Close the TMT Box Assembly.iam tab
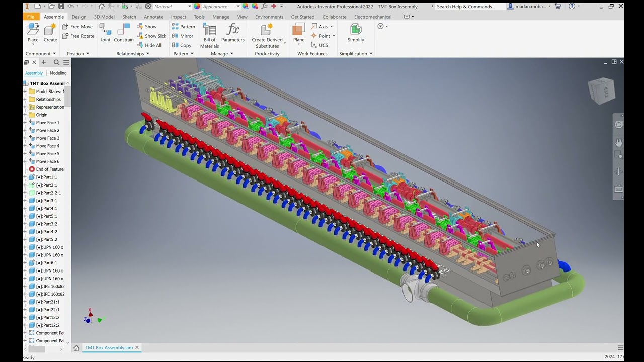The image size is (644, 362). [137, 348]
